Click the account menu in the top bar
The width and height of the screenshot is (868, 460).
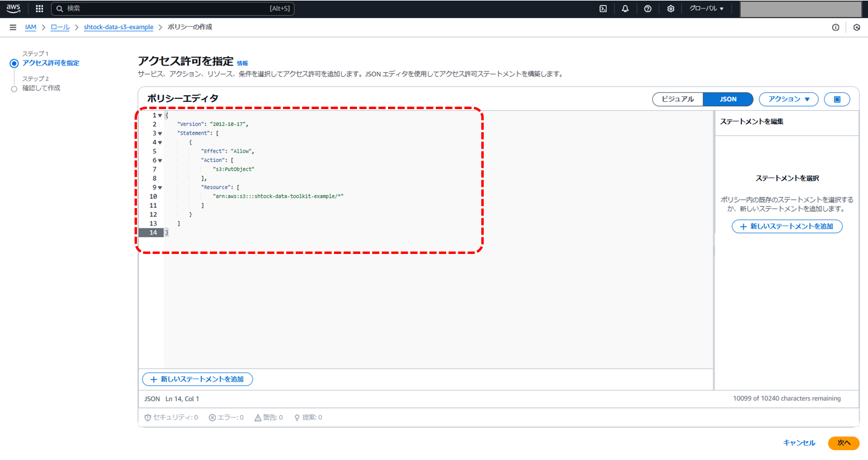click(x=801, y=9)
